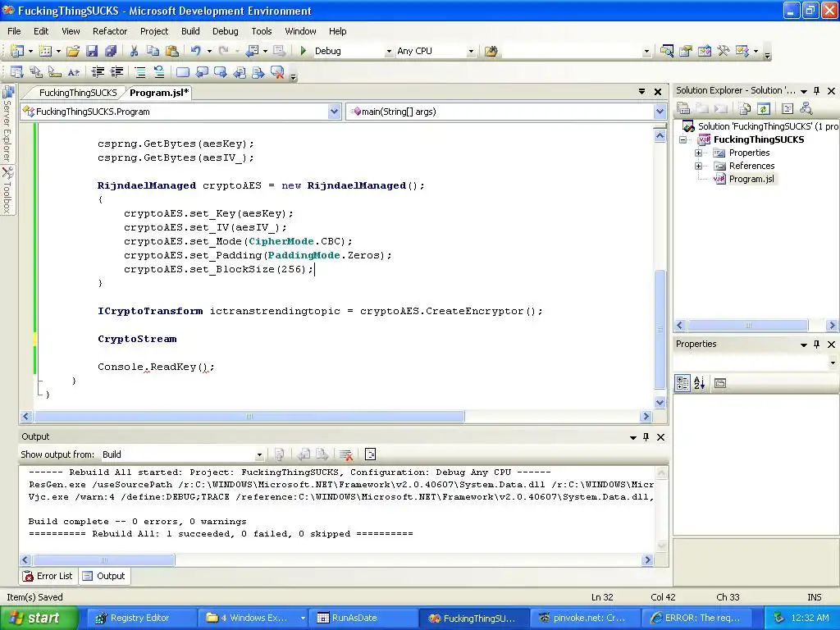This screenshot has height=630, width=840.
Task: Expand the References node in Solution Explorer
Action: click(x=698, y=166)
